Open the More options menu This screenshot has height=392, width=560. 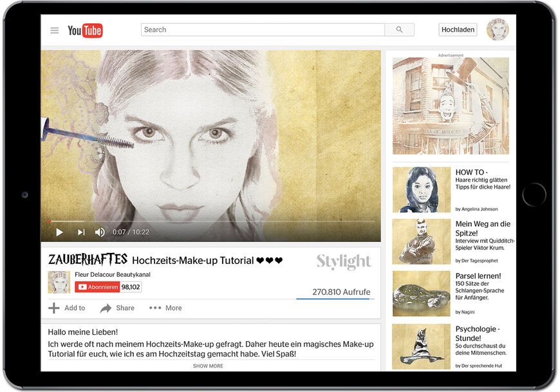(x=165, y=308)
